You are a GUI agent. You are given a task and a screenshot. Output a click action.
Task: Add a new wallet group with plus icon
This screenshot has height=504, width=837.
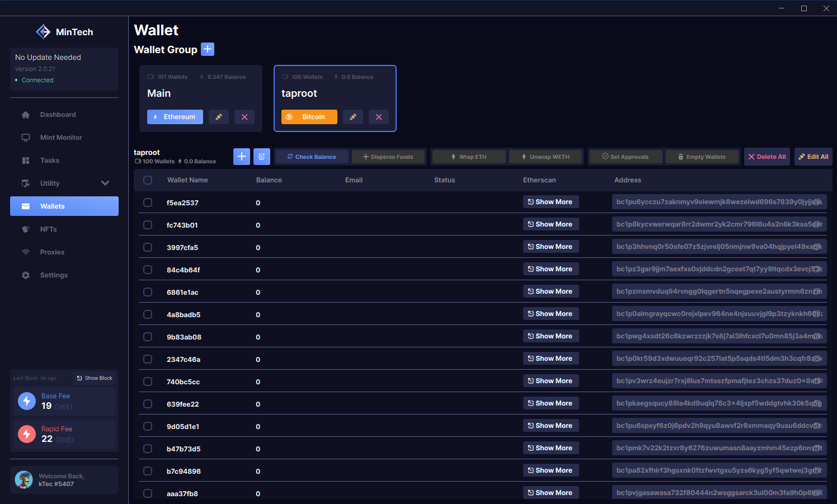[x=208, y=49]
